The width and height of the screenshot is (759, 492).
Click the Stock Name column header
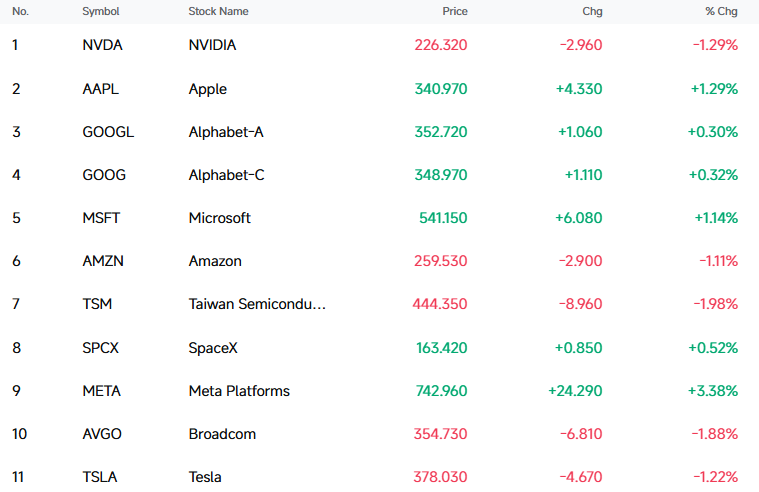pos(218,11)
